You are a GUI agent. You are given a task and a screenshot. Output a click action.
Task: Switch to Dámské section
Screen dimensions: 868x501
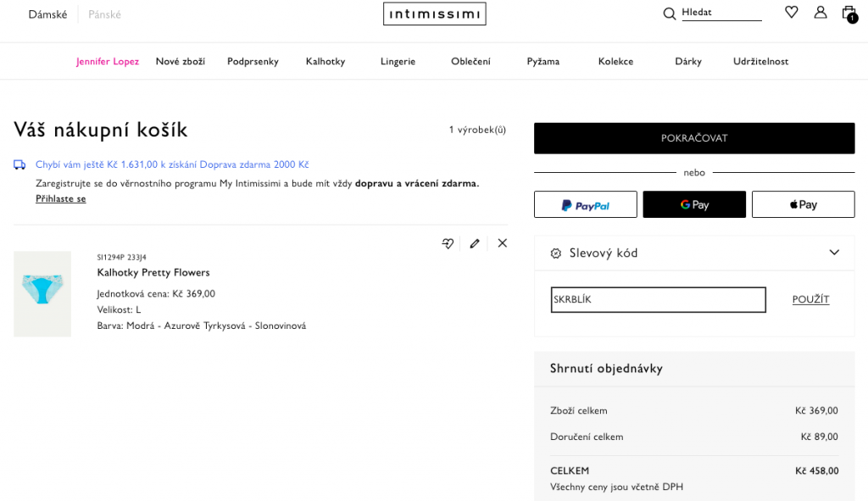(47, 14)
